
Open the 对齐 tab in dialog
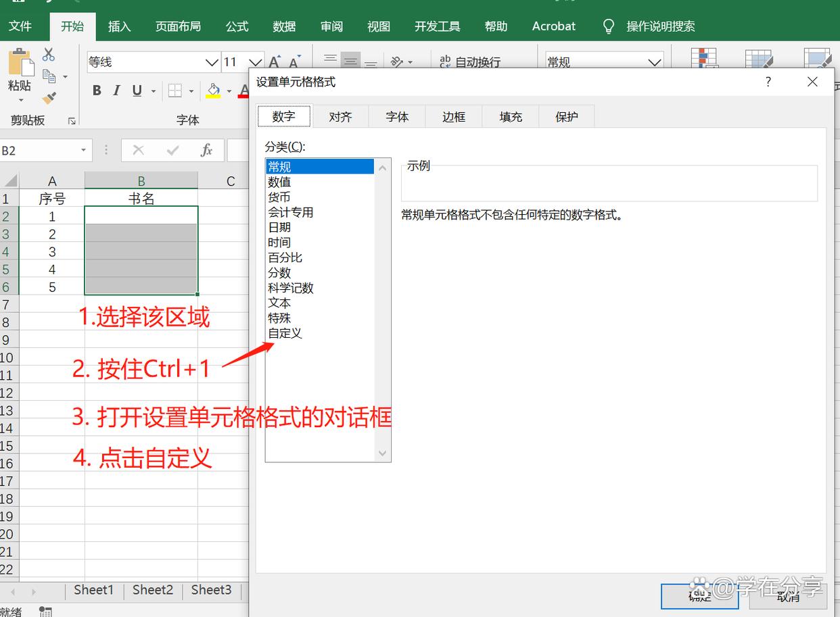coord(340,117)
